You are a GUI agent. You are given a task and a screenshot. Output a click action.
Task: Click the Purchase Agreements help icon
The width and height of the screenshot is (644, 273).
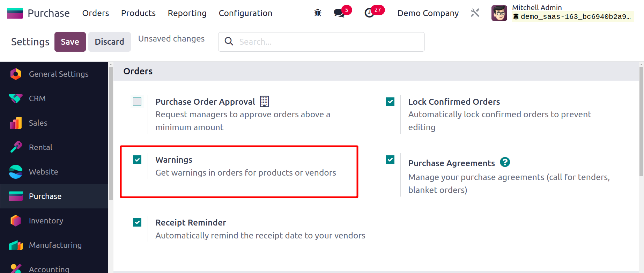pyautogui.click(x=505, y=162)
